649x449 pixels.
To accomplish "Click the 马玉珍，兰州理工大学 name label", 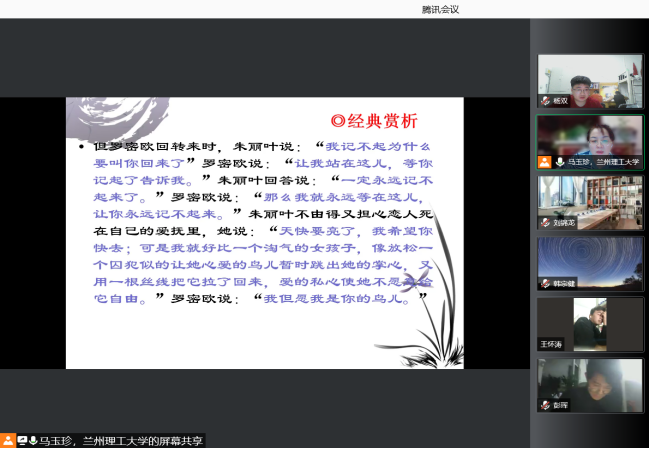I will [603, 162].
